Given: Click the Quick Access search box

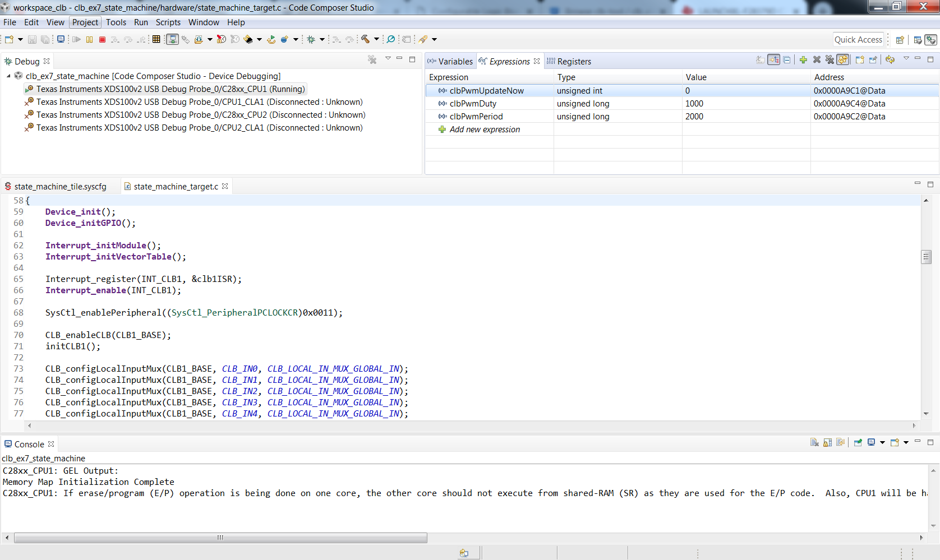Looking at the screenshot, I should (x=858, y=40).
